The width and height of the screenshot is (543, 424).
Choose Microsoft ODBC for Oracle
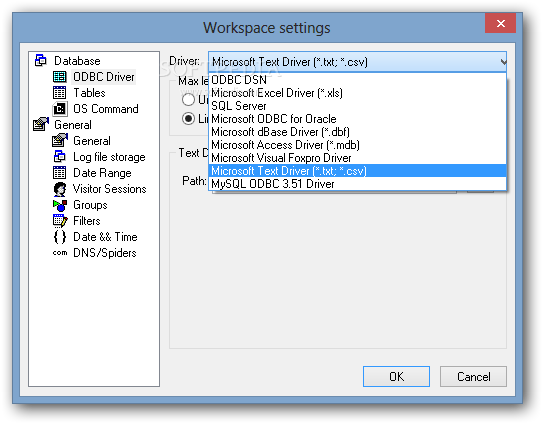(357, 119)
